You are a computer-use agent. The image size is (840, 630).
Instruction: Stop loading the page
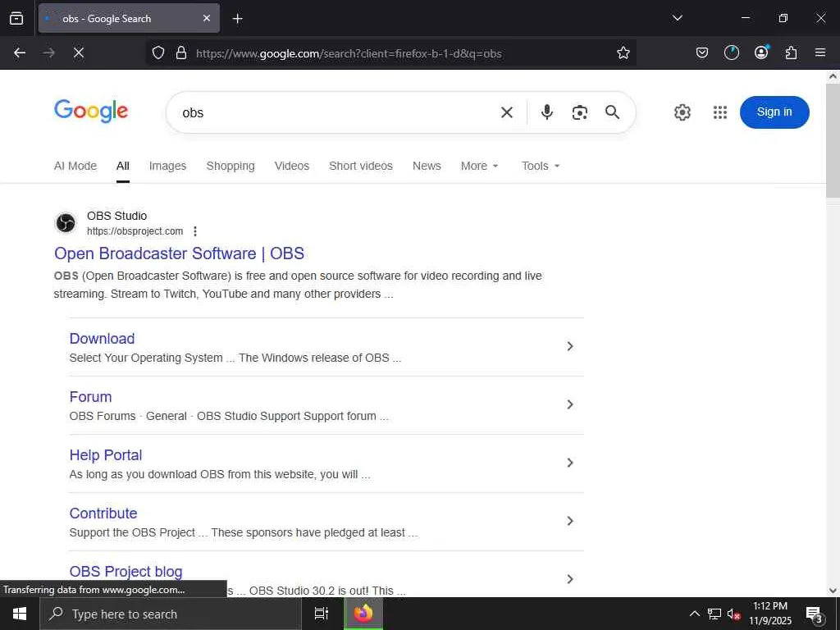pyautogui.click(x=78, y=52)
